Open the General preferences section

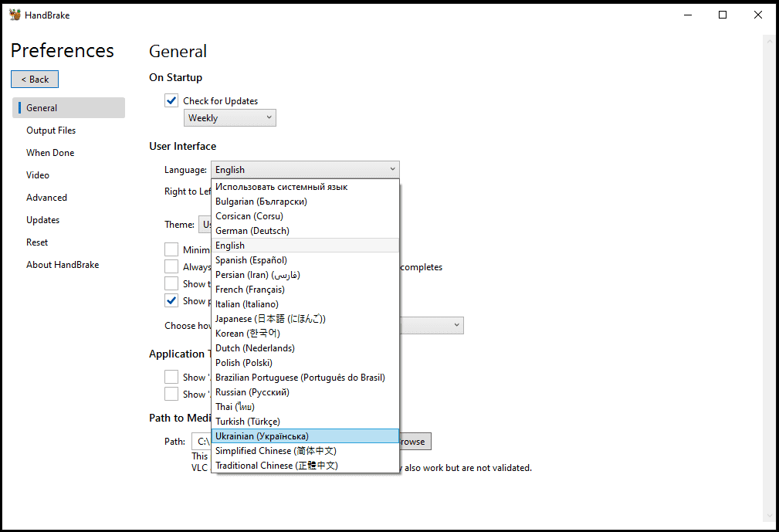69,108
